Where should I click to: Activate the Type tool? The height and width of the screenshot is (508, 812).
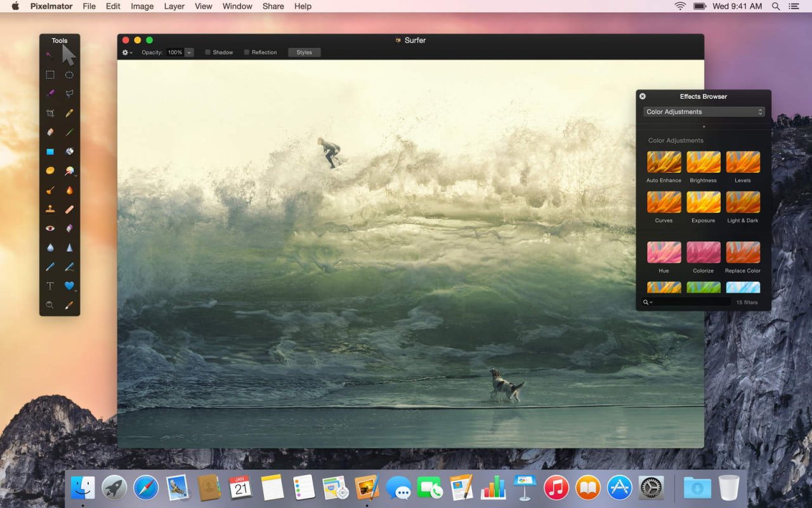pos(49,286)
